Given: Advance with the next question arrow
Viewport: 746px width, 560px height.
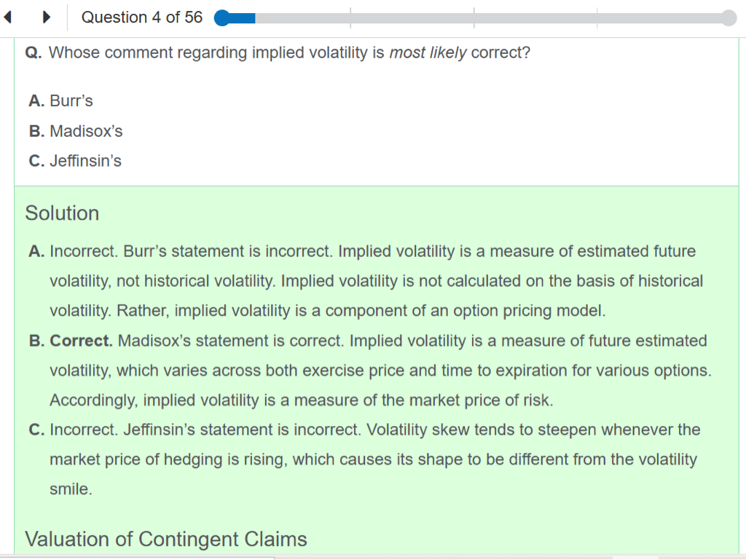Looking at the screenshot, I should click(x=45, y=17).
